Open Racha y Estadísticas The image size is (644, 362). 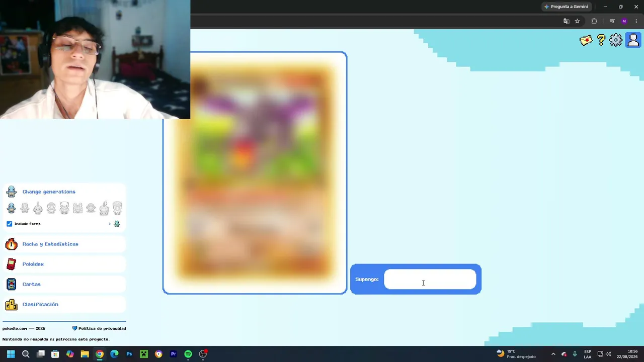pos(64,244)
